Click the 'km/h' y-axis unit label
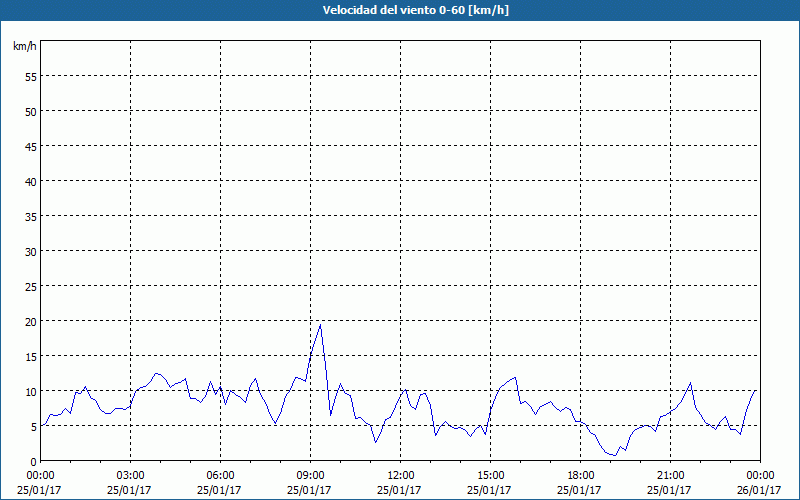The image size is (800, 500). [x=24, y=46]
